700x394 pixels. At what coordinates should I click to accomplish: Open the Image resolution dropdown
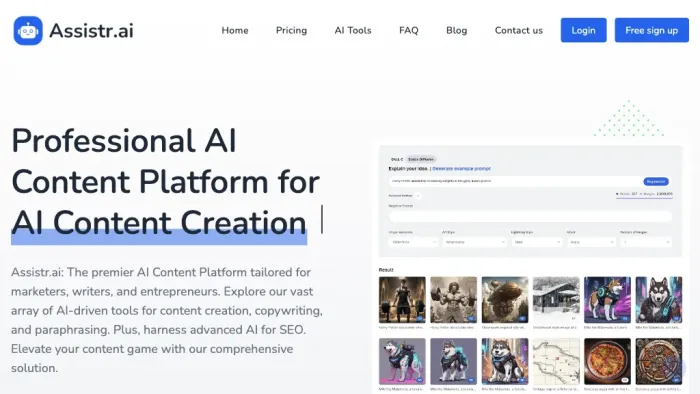(413, 242)
